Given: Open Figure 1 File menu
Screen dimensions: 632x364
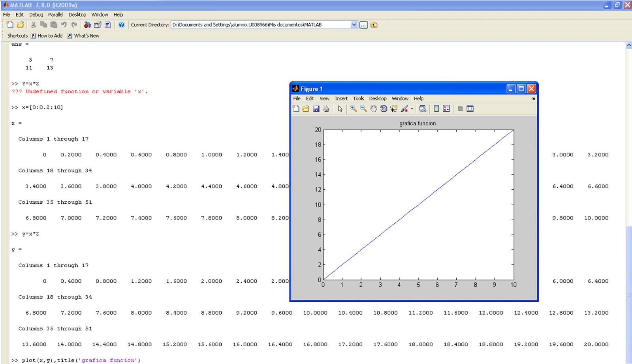Looking at the screenshot, I should coord(297,99).
